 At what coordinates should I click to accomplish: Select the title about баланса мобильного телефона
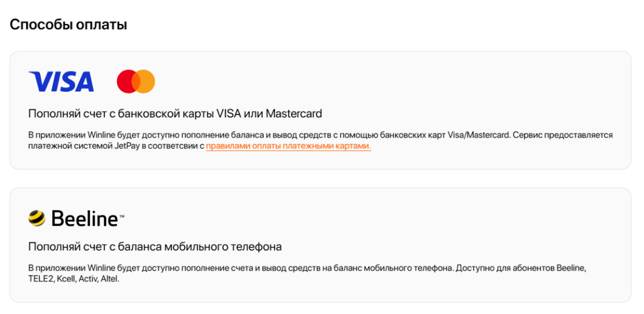click(x=155, y=247)
